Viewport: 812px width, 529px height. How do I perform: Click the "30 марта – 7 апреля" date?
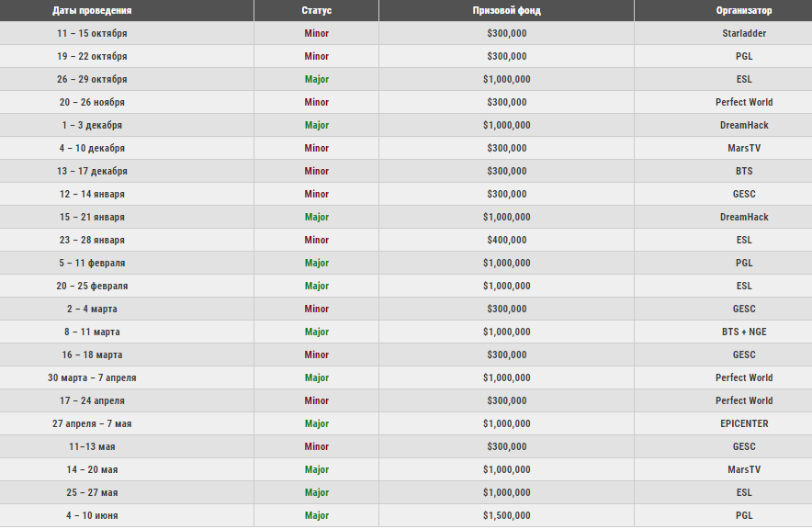pyautogui.click(x=92, y=377)
